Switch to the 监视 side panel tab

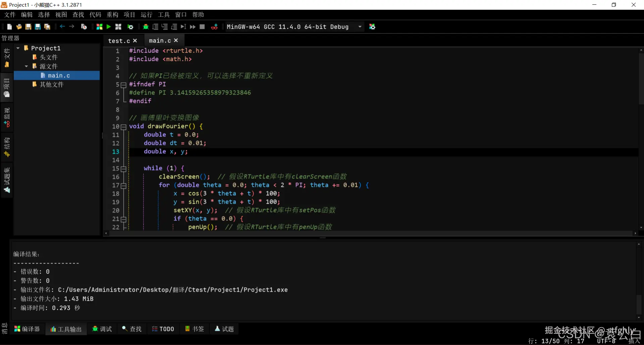pyautogui.click(x=7, y=117)
